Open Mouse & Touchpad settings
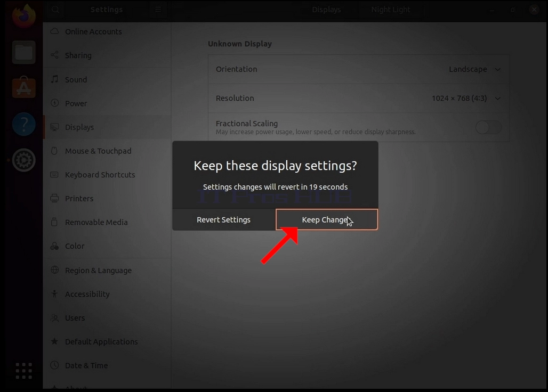This screenshot has height=392, width=548. click(x=107, y=151)
